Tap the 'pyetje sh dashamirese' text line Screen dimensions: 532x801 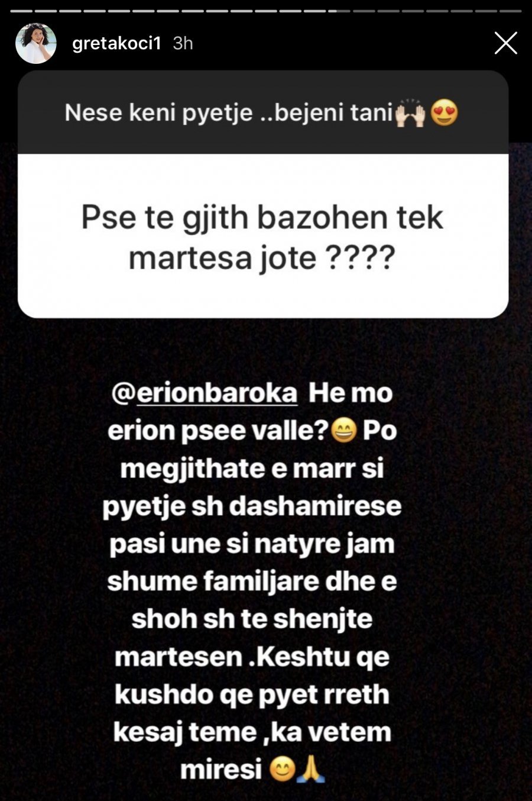point(252,506)
